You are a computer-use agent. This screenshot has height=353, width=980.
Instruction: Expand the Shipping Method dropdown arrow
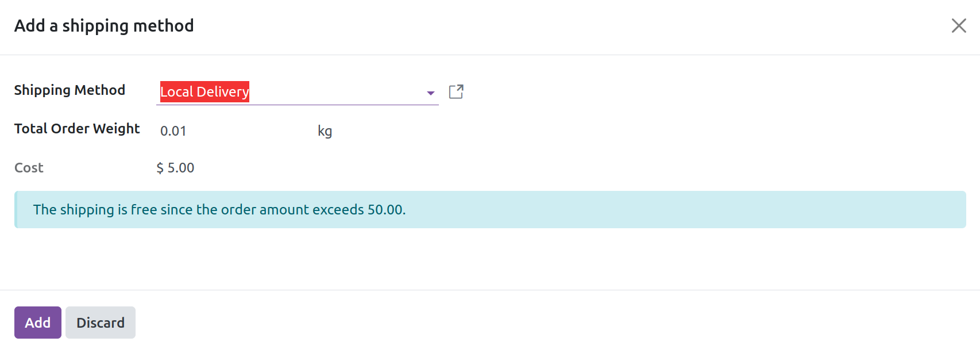(x=430, y=93)
